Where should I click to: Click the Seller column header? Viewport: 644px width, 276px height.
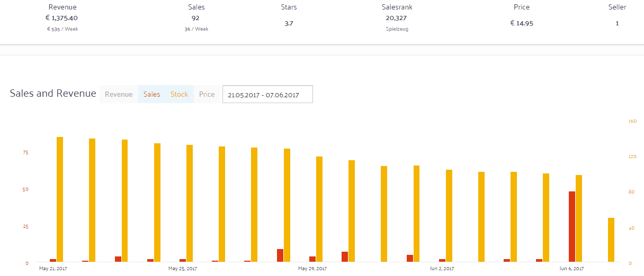[617, 7]
